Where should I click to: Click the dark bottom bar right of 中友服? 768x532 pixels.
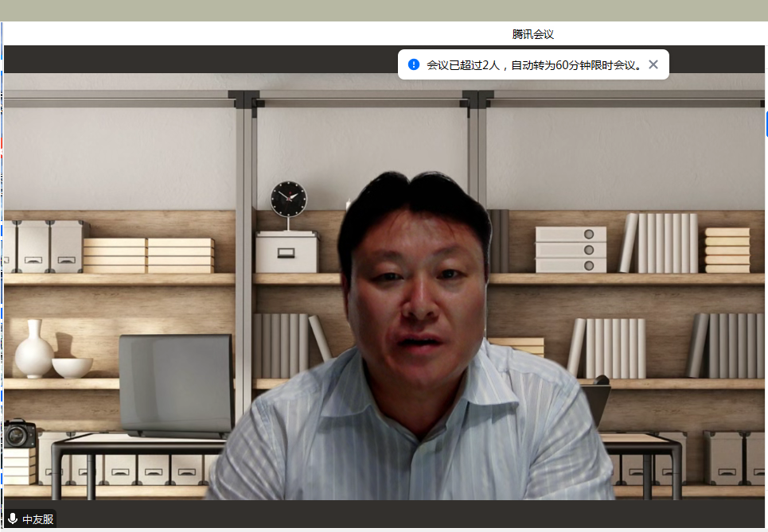coord(398,514)
